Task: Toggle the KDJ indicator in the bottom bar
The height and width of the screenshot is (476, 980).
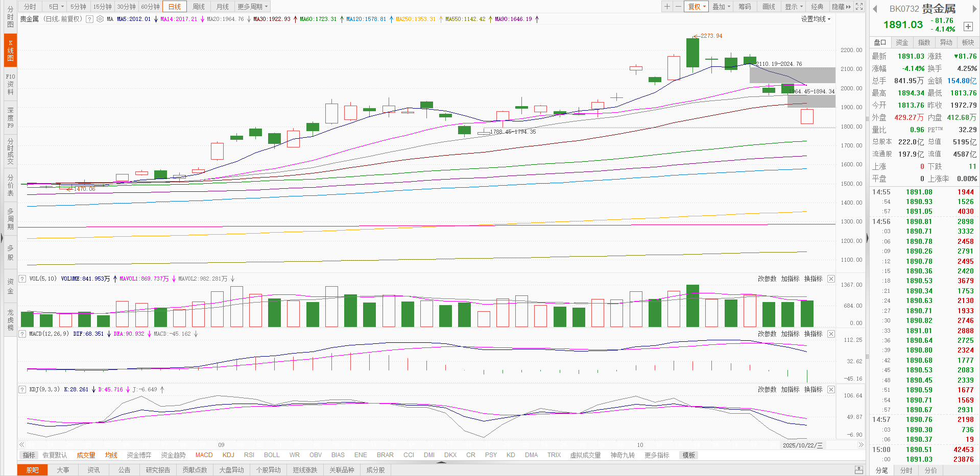Action: pos(228,455)
